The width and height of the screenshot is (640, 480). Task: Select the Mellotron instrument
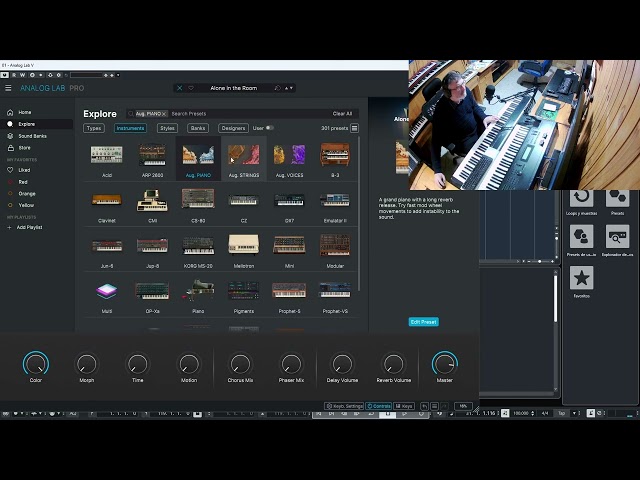click(244, 250)
